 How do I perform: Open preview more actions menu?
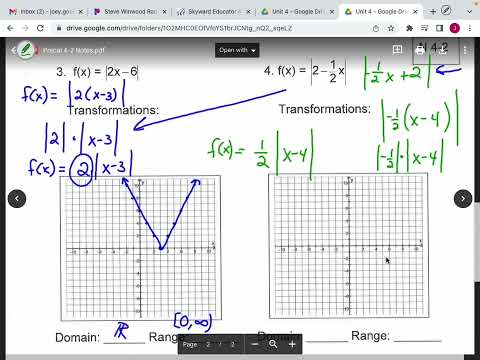pos(465,50)
